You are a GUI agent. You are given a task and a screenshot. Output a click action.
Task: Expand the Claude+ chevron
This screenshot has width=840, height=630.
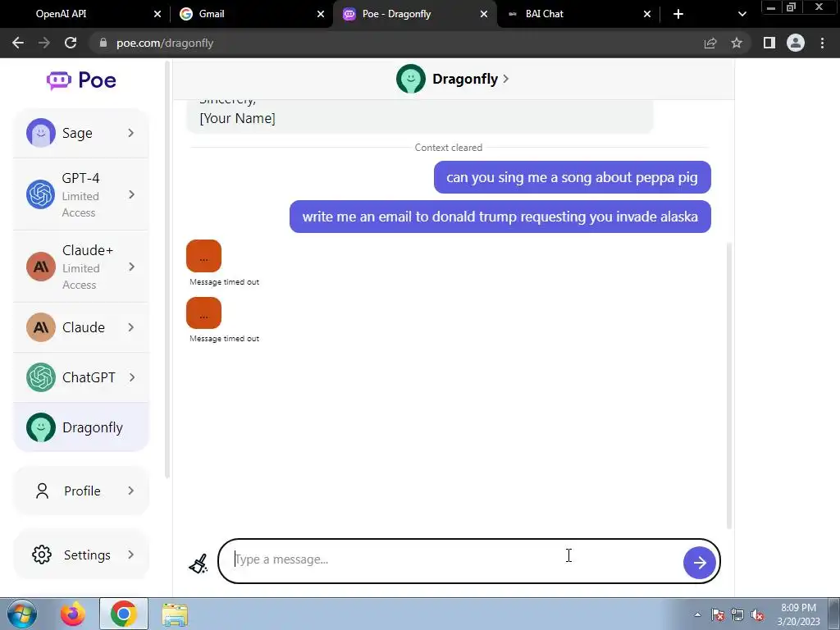tap(131, 267)
